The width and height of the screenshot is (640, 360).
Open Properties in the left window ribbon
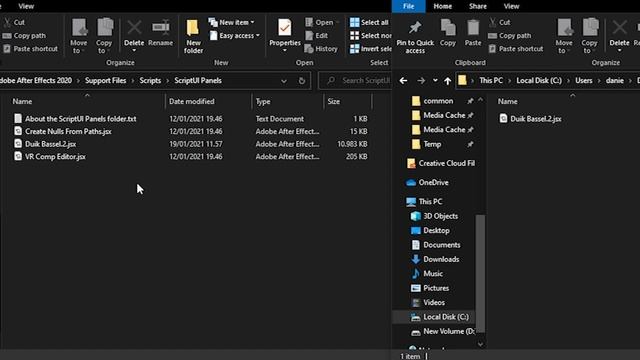(284, 35)
